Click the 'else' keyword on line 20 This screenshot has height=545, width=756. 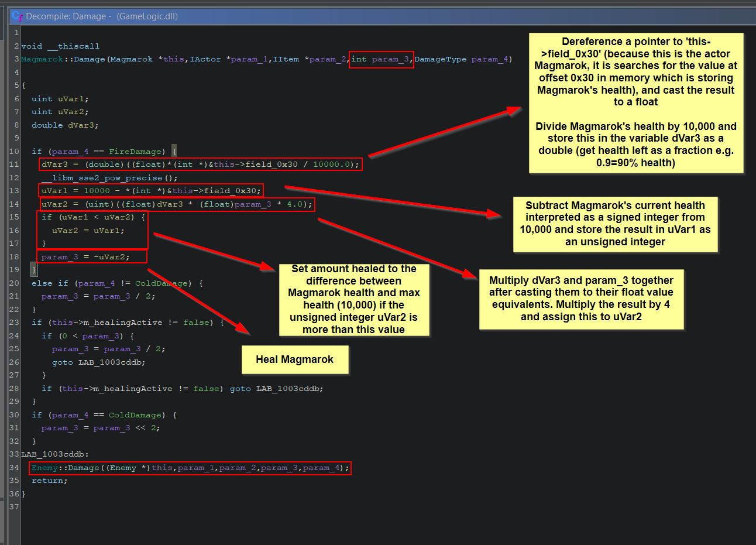click(x=42, y=283)
